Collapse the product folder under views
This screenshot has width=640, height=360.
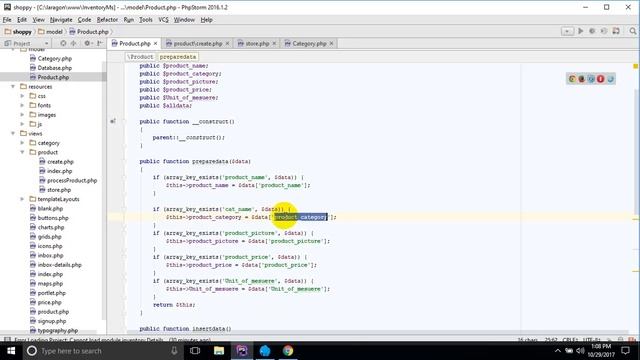pos(22,152)
